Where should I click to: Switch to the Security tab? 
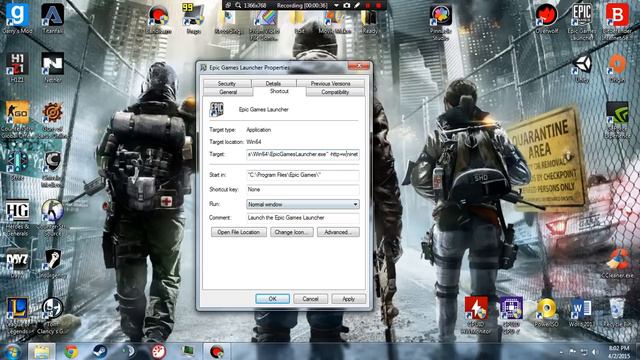pyautogui.click(x=227, y=83)
